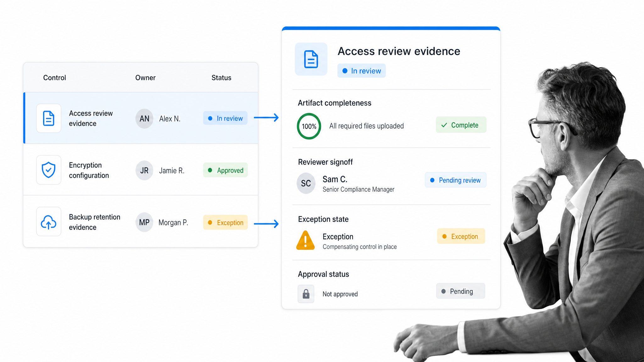The height and width of the screenshot is (362, 644).
Task: Click owner name 'Morgan P.'
Action: [173, 222]
